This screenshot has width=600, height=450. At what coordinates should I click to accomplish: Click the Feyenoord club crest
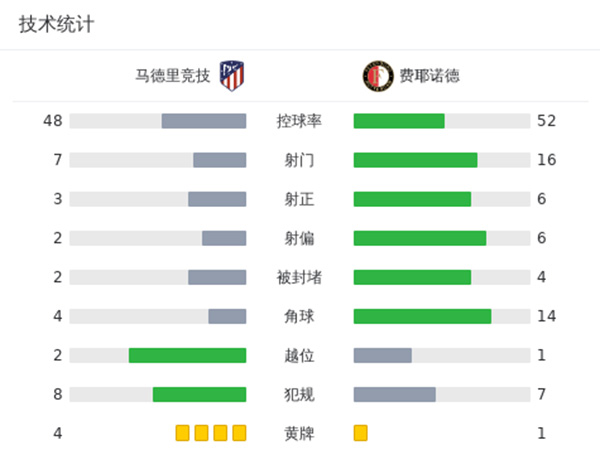click(x=375, y=76)
